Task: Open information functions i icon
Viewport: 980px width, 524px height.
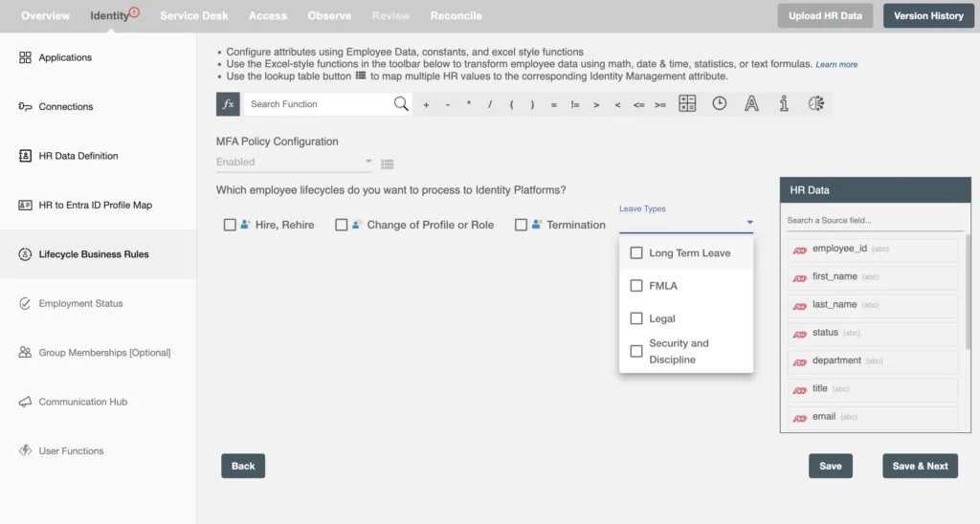Action: pyautogui.click(x=784, y=103)
